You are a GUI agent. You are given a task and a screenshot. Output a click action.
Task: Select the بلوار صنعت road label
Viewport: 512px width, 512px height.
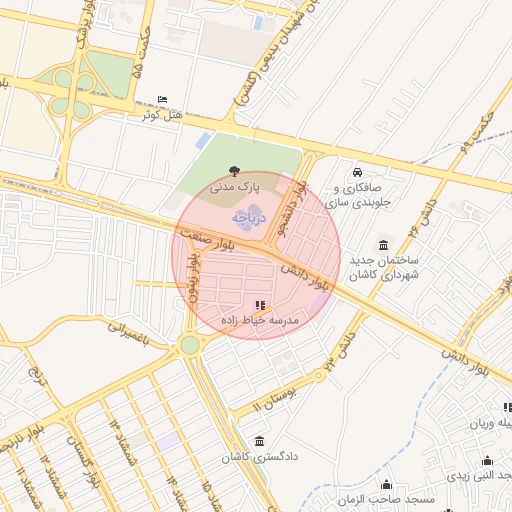208,239
